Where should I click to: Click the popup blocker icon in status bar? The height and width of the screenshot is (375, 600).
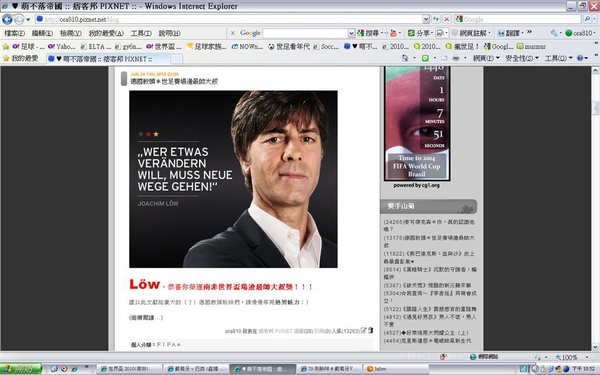coord(443,357)
